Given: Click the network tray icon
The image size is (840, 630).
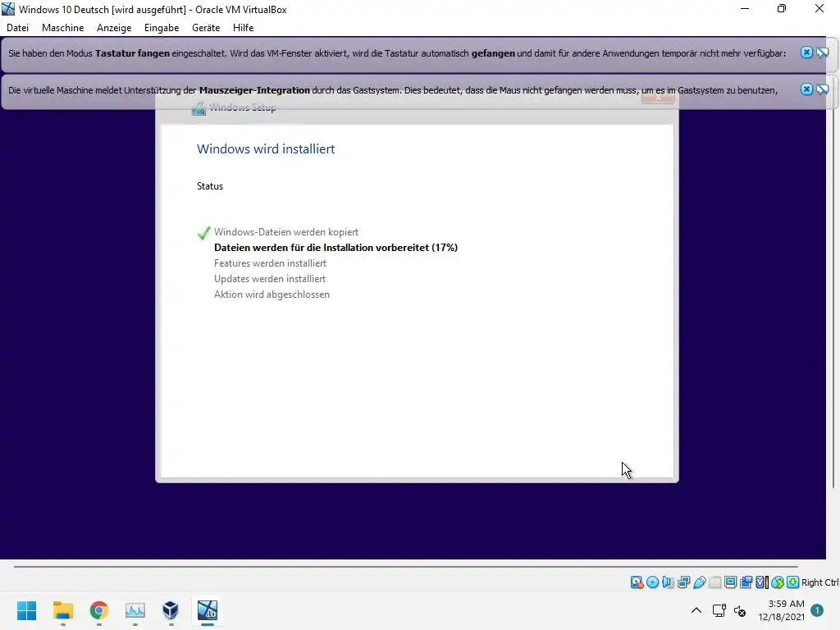Looking at the screenshot, I should (719, 610).
